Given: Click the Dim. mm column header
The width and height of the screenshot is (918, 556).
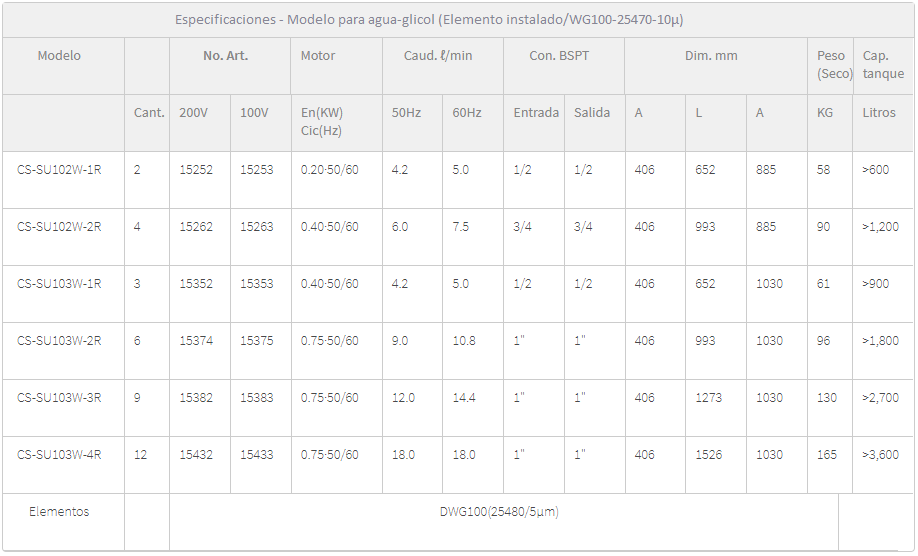Looking at the screenshot, I should (711, 56).
